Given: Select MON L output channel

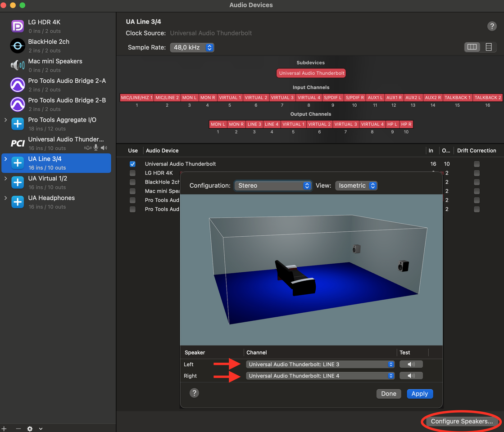Looking at the screenshot, I should (218, 124).
